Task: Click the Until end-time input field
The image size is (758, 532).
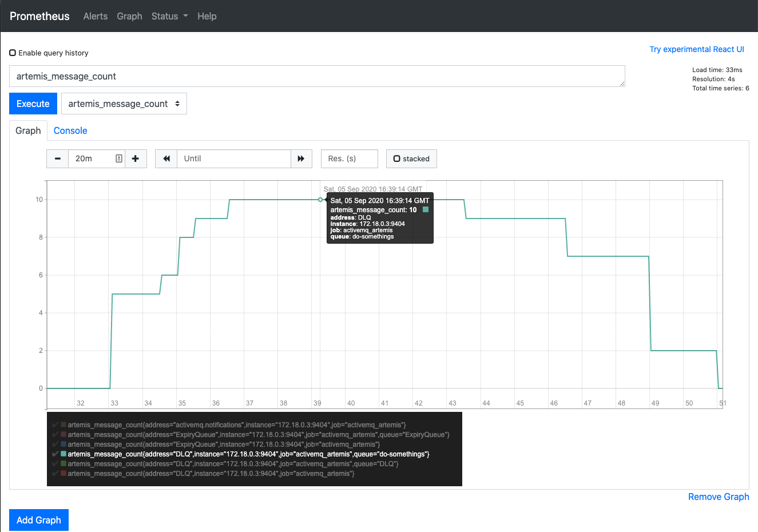Action: click(x=234, y=158)
